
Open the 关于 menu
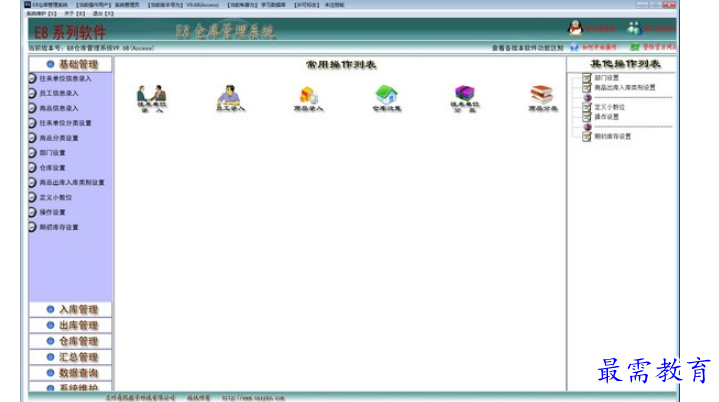[74, 14]
